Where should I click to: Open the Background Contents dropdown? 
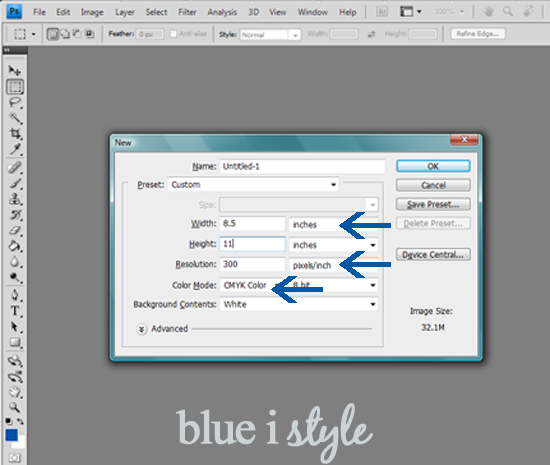tap(299, 304)
